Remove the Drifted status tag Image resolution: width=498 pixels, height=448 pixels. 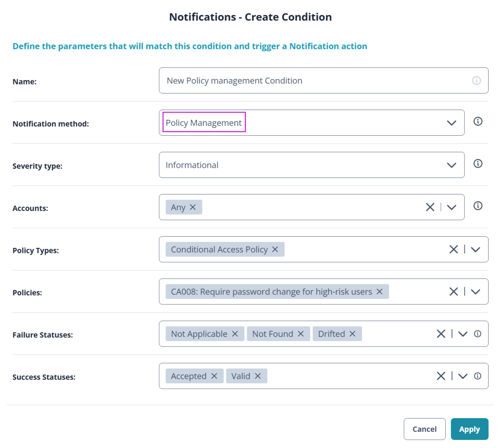(x=352, y=334)
